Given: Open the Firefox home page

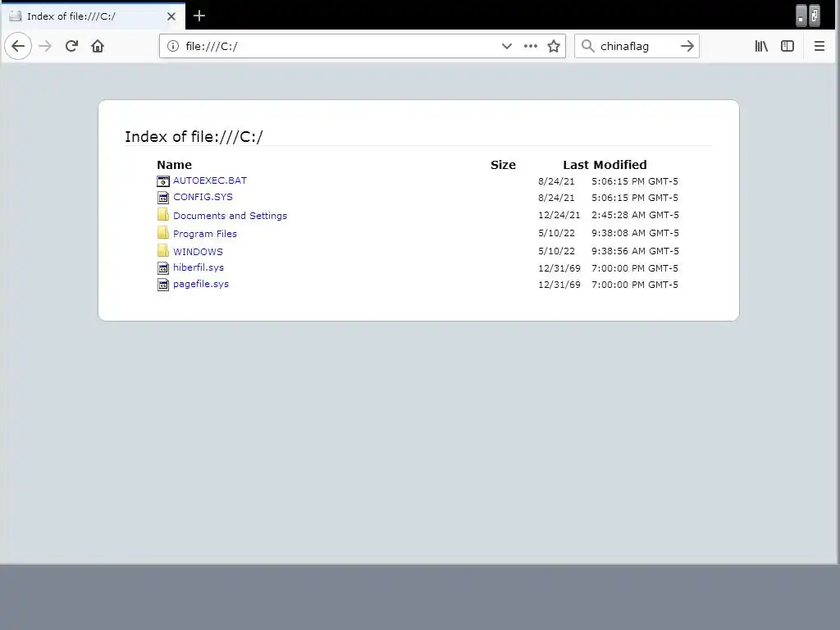Looking at the screenshot, I should point(98,46).
